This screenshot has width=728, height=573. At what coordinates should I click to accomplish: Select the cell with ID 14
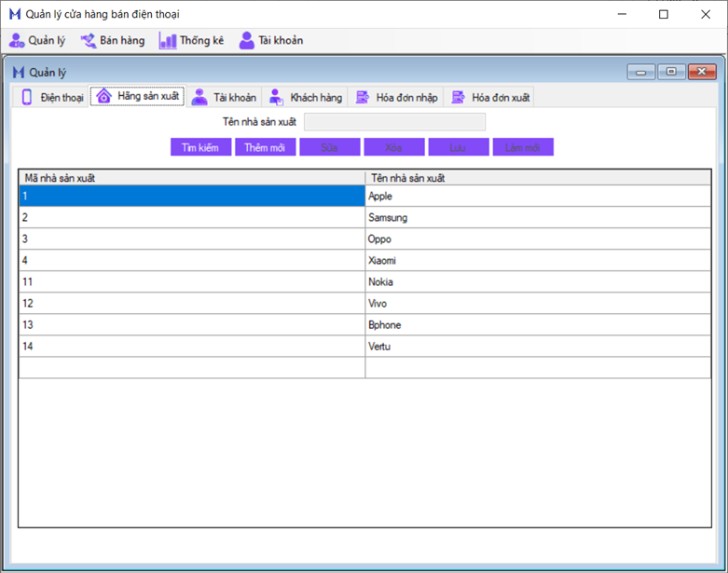[192, 346]
